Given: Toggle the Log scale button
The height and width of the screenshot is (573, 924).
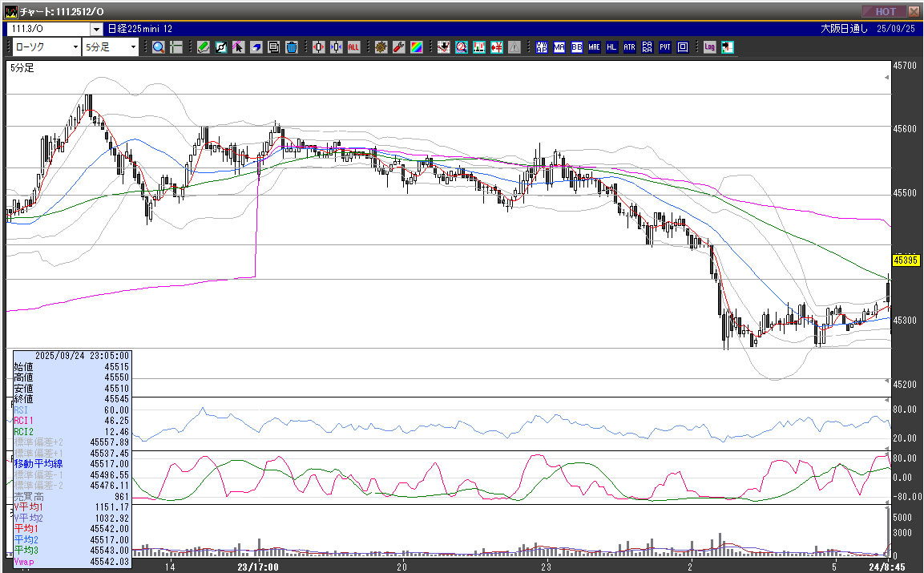Looking at the screenshot, I should tap(709, 47).
